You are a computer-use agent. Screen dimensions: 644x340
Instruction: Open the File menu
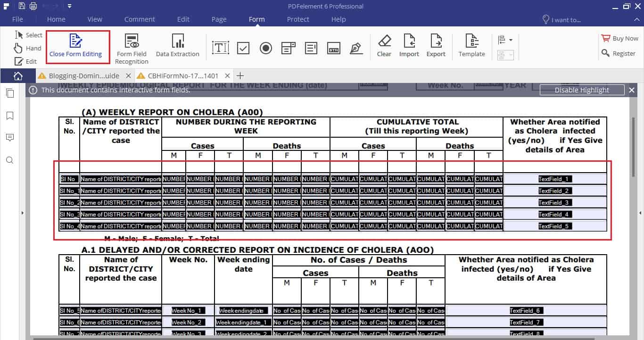pyautogui.click(x=17, y=19)
